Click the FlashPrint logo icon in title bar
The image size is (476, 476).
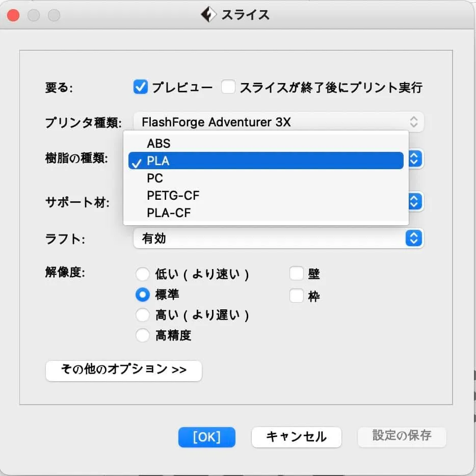(x=209, y=15)
